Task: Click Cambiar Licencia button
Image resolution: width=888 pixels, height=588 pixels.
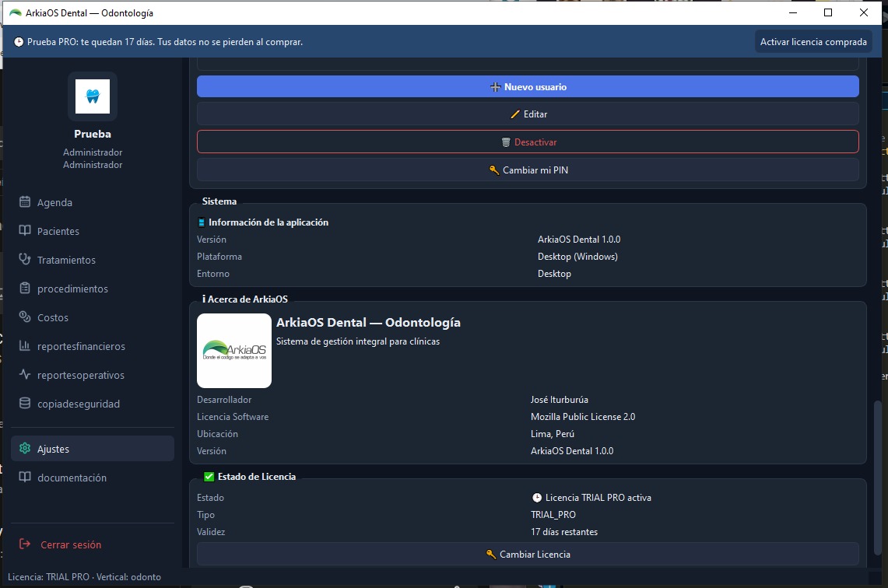Action: [528, 554]
